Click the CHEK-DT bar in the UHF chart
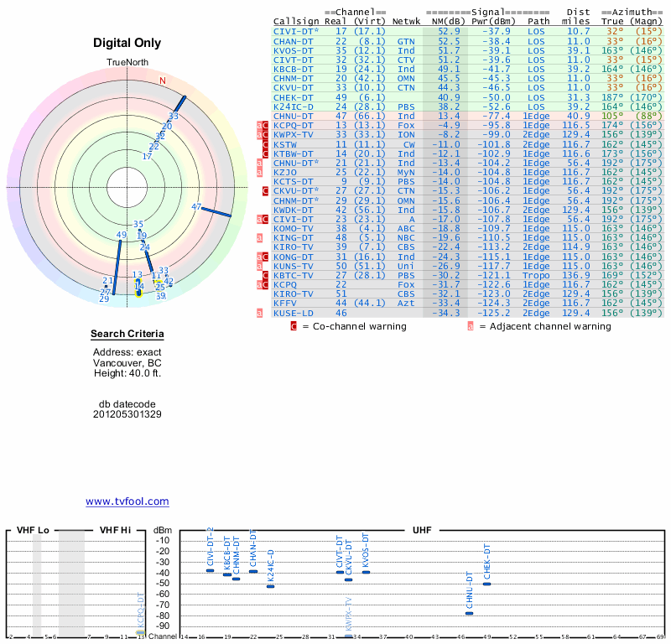This screenshot has height=644, width=671. (x=487, y=584)
